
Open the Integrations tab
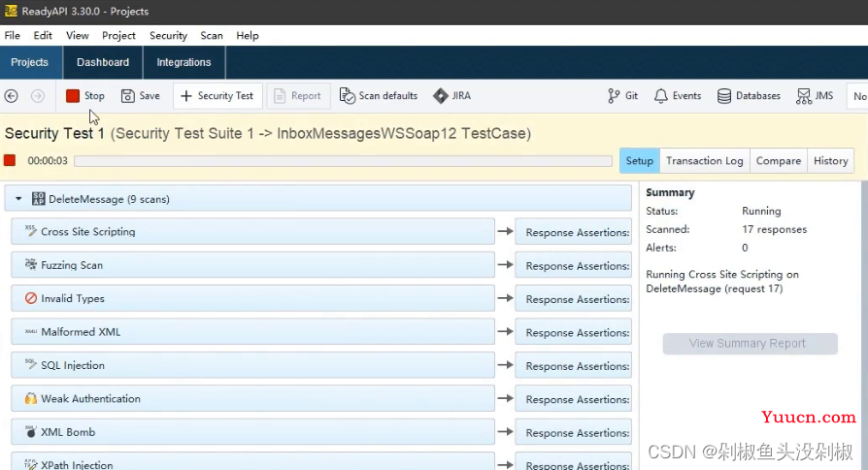coord(184,62)
